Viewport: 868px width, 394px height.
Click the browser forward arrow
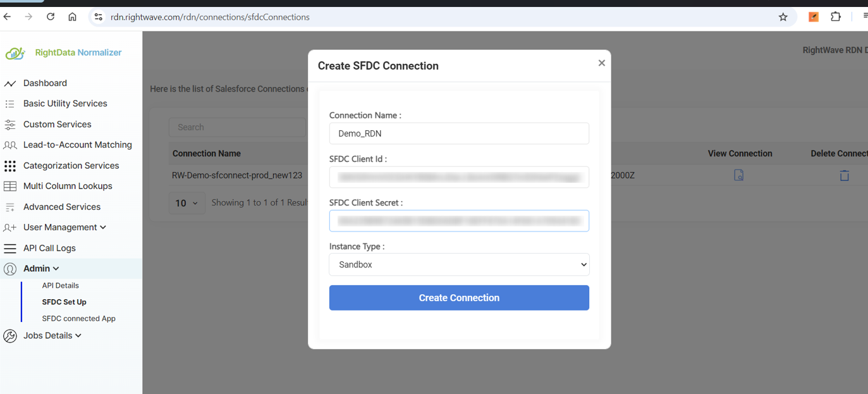(x=28, y=17)
